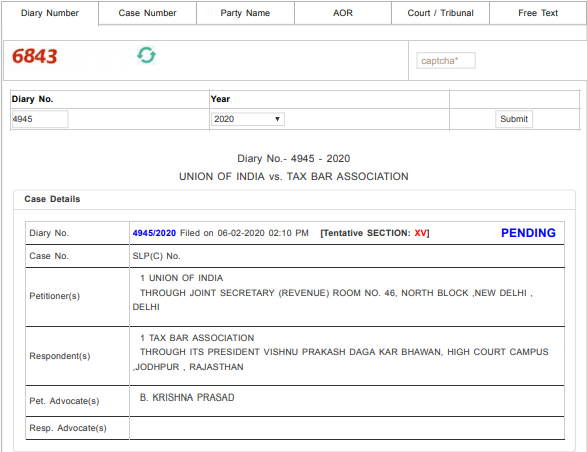The image size is (587, 452).
Task: Open the Diary Number tab
Action: pos(50,13)
